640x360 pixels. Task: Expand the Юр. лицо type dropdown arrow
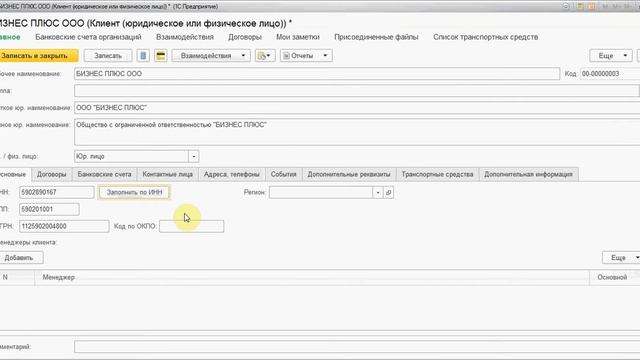click(193, 156)
